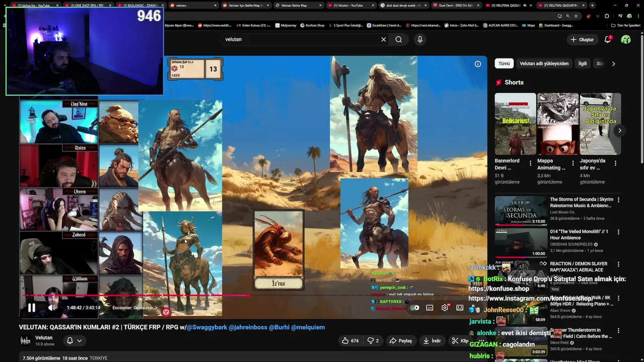Viewport: 644px width, 362px height.
Task: Open the @jahreinboss mention link
Action: [248, 327]
